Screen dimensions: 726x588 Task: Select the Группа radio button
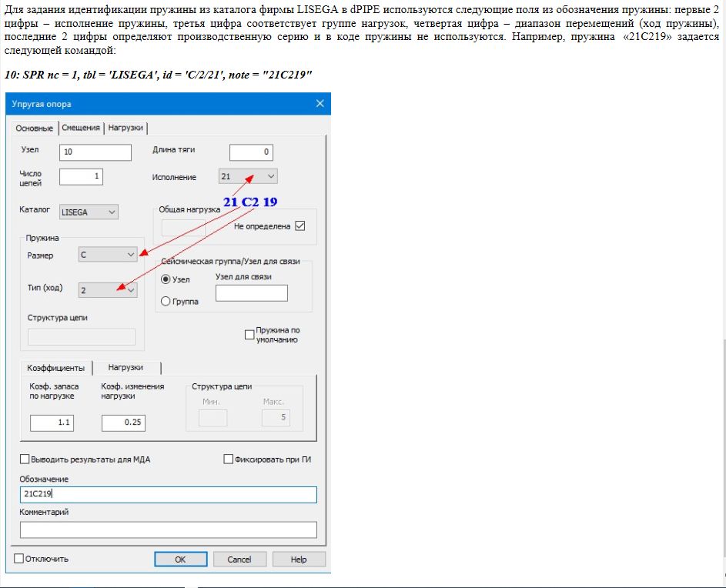pos(166,302)
